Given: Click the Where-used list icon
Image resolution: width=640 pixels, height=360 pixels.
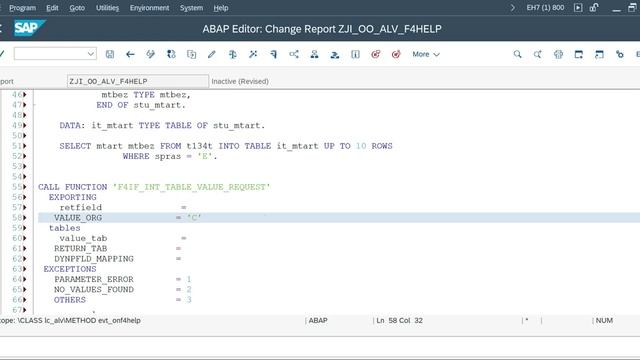Looking at the screenshot, I should click(x=294, y=54).
